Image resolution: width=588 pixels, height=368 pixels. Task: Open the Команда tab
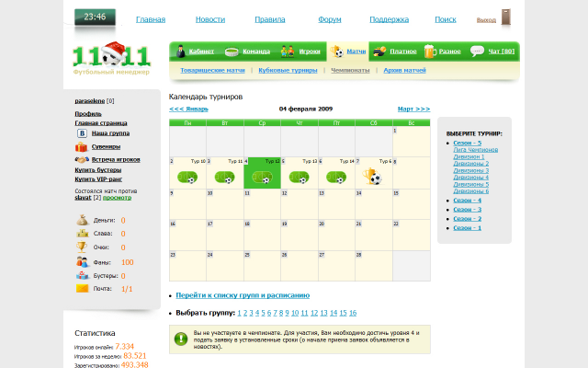(x=256, y=52)
